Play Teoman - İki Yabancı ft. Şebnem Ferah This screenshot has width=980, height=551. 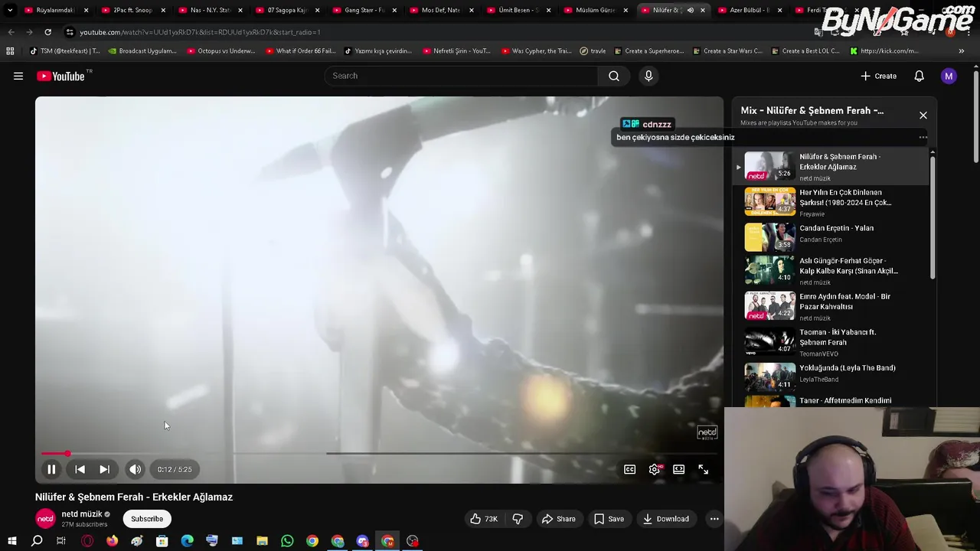coord(831,342)
